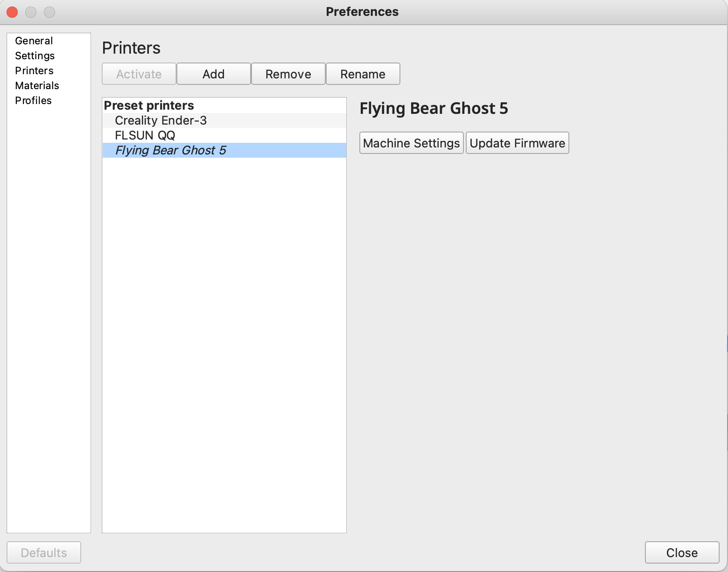Remove the selected printer
Screen dimensions: 728x572
coord(288,74)
